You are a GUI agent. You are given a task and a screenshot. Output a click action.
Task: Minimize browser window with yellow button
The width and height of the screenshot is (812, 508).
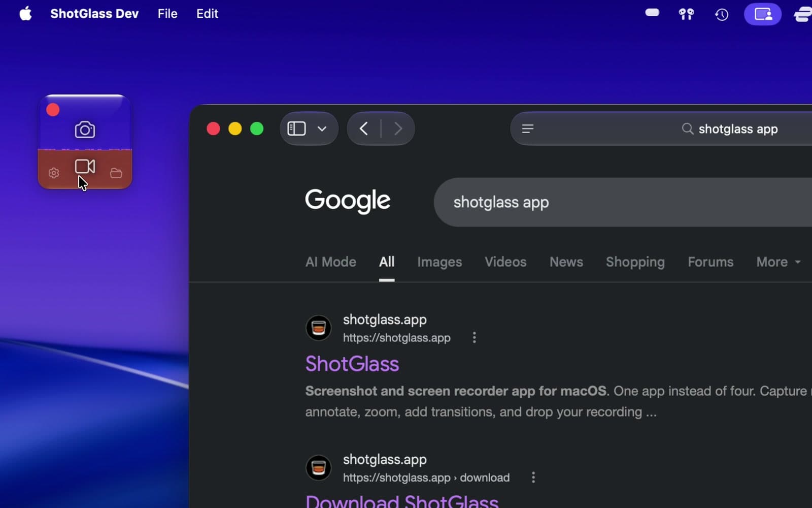click(235, 129)
